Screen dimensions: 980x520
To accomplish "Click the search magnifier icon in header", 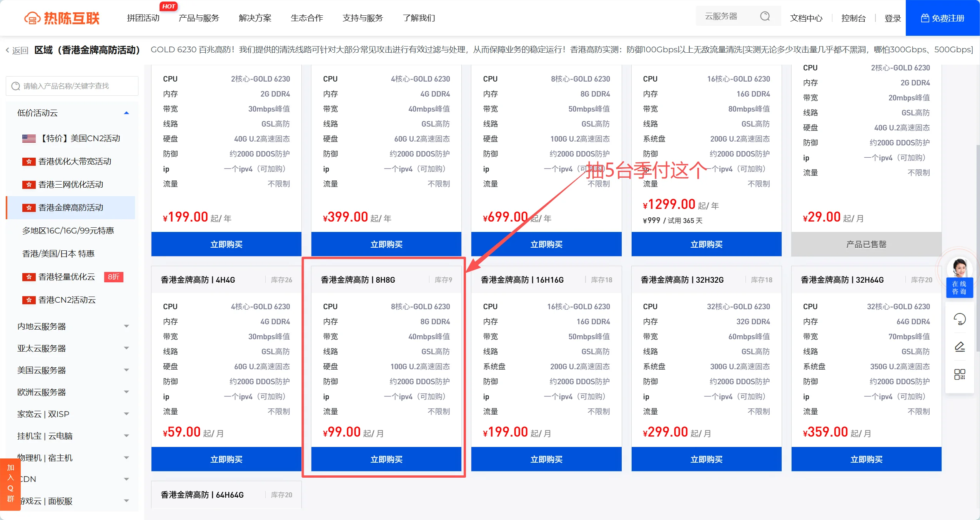I will pos(765,16).
